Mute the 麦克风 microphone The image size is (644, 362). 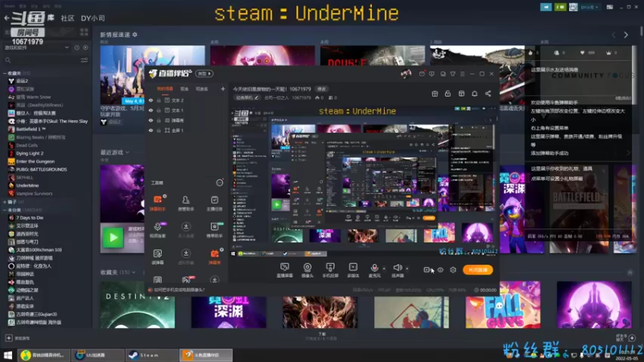(374, 270)
